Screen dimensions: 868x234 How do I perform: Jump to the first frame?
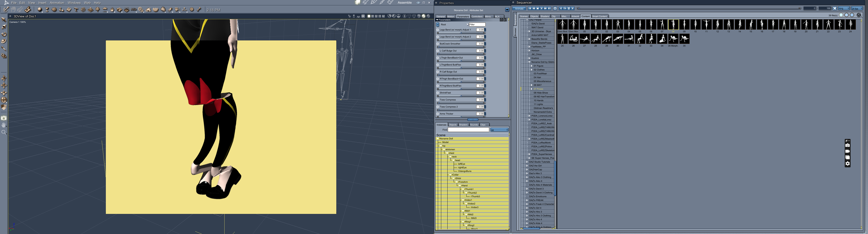[530, 8]
